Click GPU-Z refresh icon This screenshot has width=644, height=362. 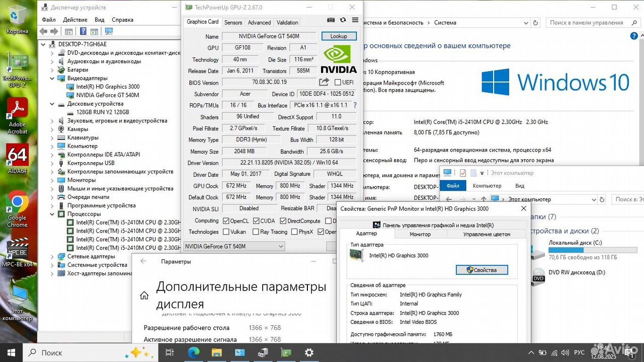(x=343, y=20)
